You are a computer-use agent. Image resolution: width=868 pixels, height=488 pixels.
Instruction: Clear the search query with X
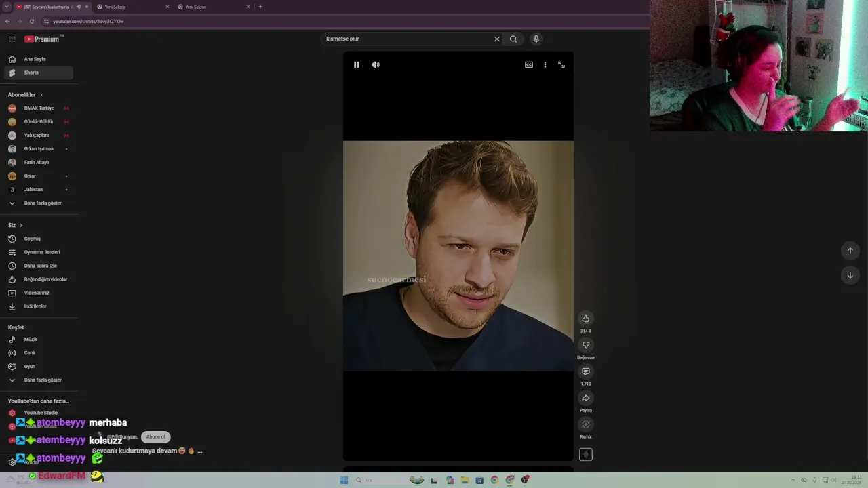497,39
